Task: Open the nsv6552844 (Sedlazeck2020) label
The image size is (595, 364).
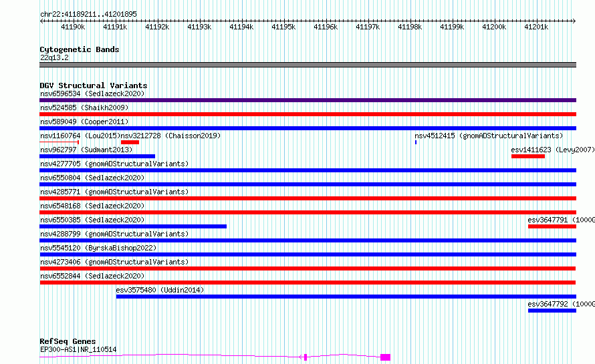Action: coord(92,276)
